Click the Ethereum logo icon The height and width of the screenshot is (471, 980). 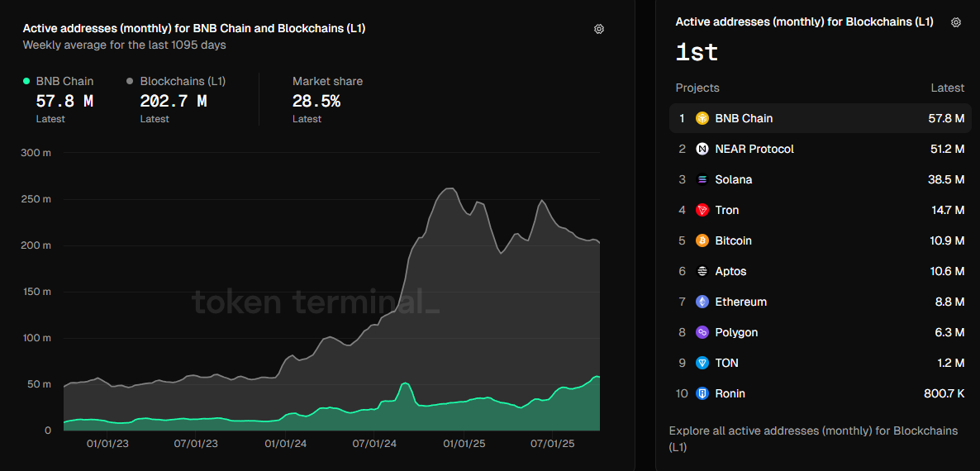(702, 302)
